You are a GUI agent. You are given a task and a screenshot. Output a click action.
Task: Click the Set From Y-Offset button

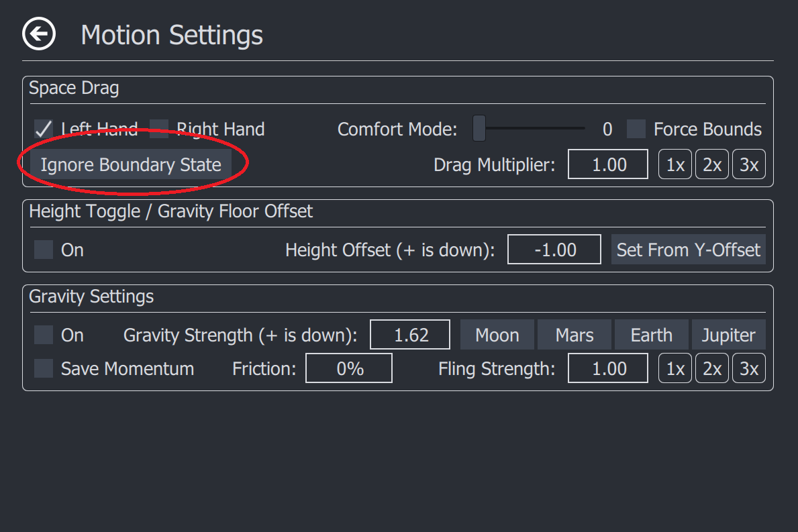click(x=688, y=249)
